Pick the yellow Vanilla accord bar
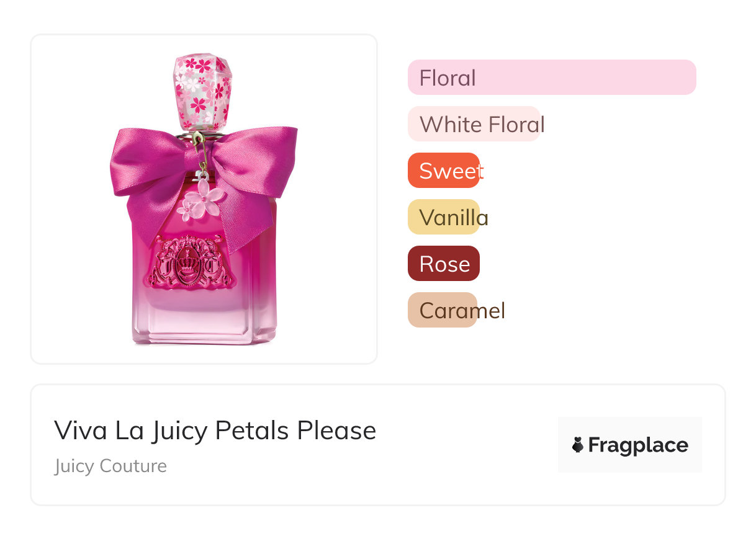 tap(443, 217)
